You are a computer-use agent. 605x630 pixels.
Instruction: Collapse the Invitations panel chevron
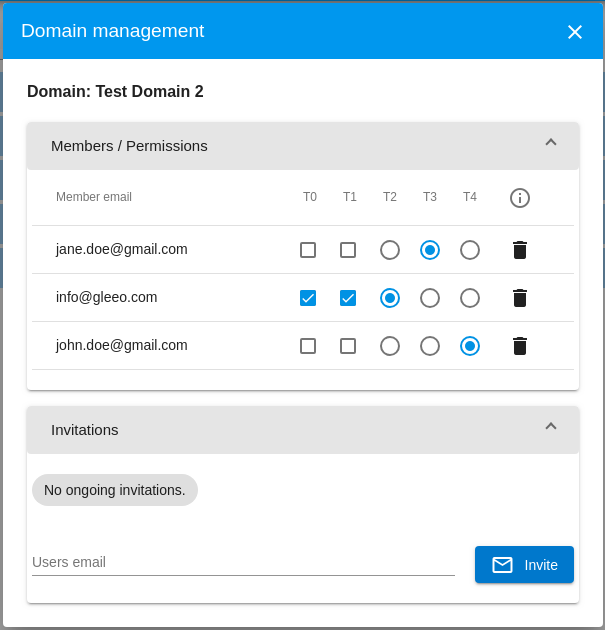pyautogui.click(x=551, y=426)
